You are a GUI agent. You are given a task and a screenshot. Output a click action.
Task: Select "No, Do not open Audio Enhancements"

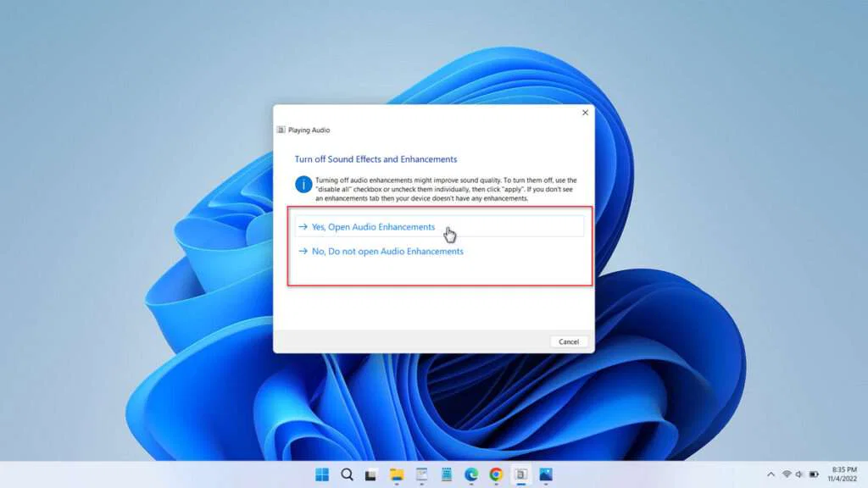click(382, 252)
